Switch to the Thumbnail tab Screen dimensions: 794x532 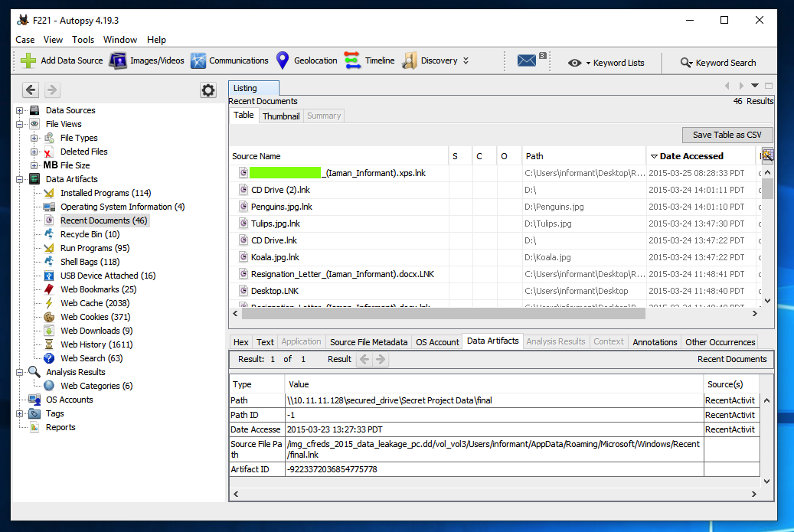click(281, 116)
